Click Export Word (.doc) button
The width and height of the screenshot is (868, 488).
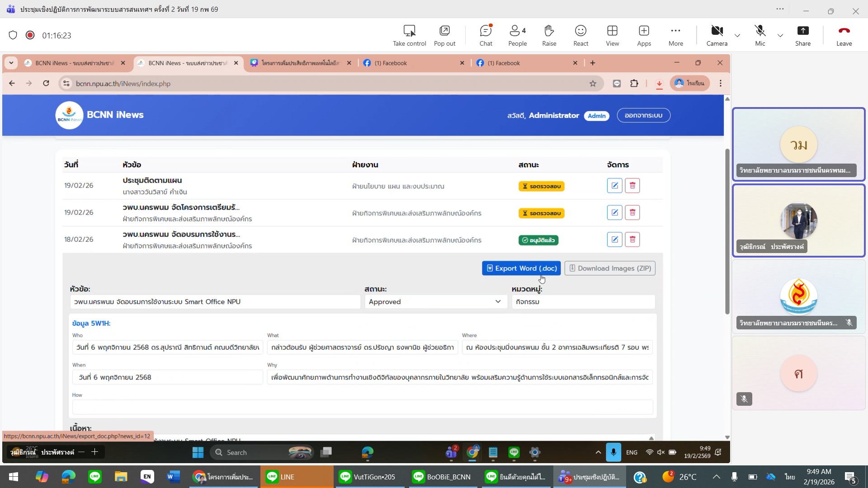(521, 268)
